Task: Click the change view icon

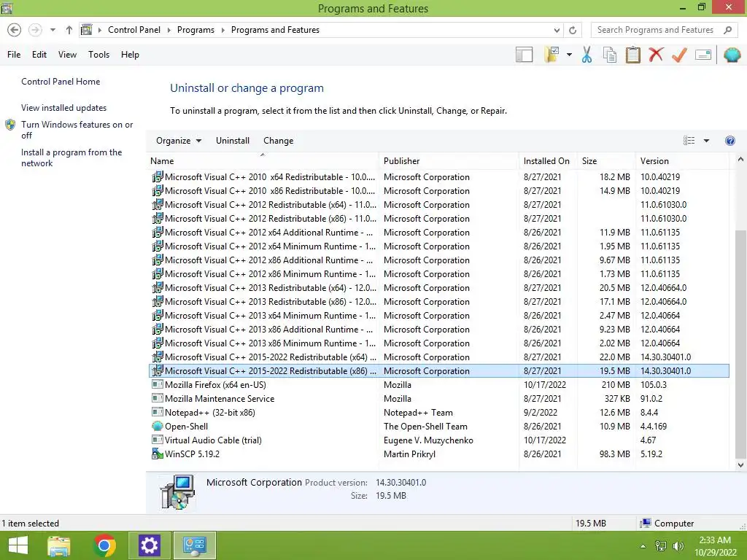Action: pos(689,141)
